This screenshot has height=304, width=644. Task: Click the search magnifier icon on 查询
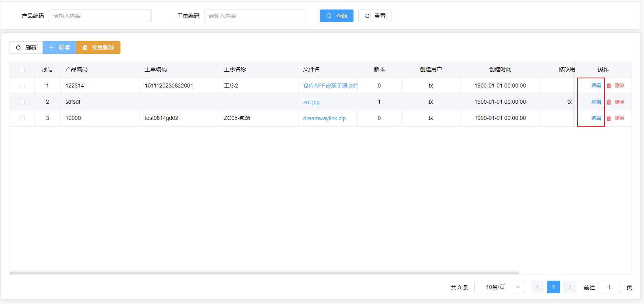point(329,16)
